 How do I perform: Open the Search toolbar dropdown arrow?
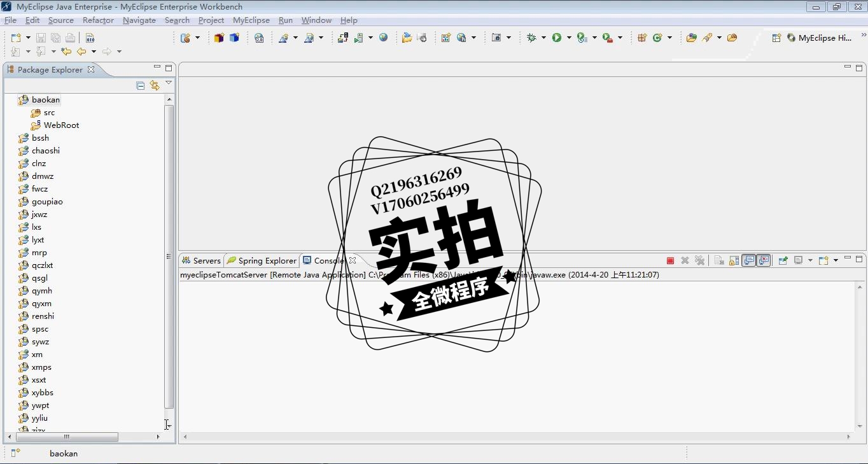coord(719,38)
